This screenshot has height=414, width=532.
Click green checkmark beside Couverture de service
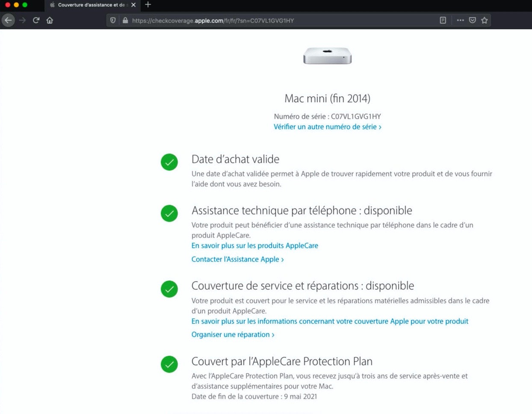tap(169, 289)
